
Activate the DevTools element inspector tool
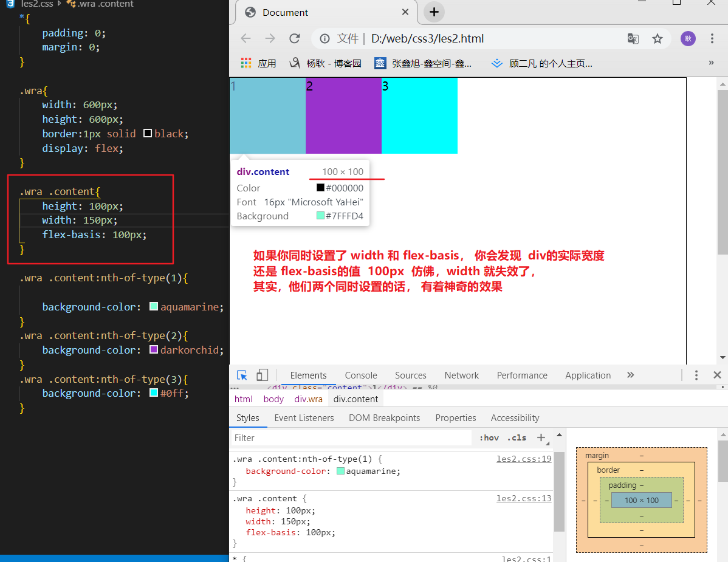(242, 375)
